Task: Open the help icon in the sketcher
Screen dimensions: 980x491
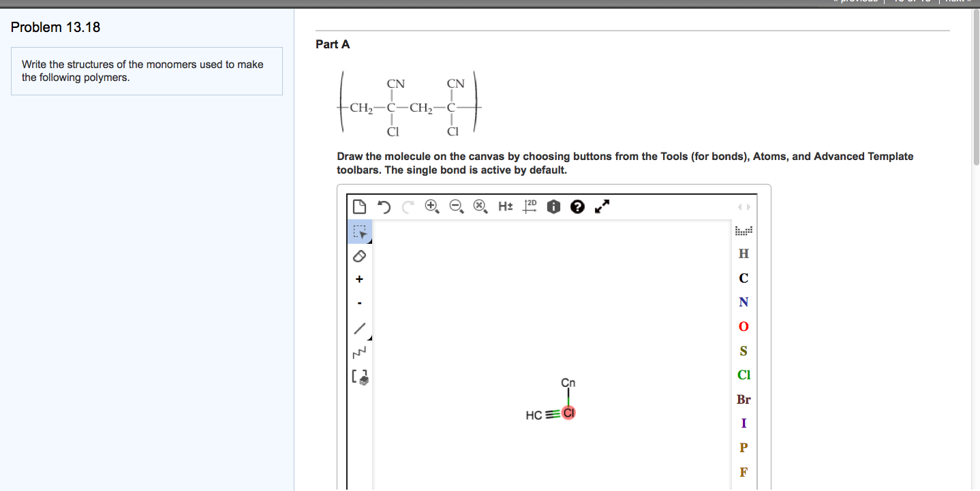Action: click(577, 206)
